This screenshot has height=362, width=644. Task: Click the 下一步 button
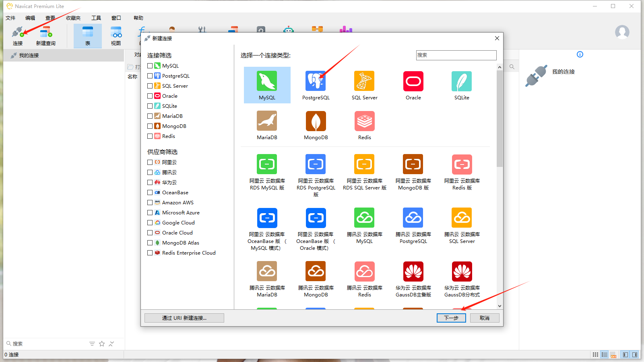(x=451, y=318)
